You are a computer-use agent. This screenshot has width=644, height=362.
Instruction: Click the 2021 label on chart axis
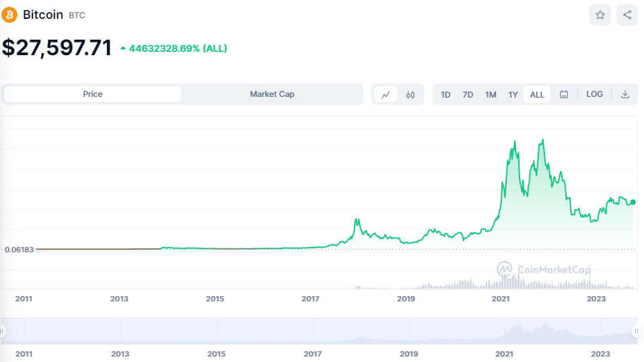coord(500,299)
